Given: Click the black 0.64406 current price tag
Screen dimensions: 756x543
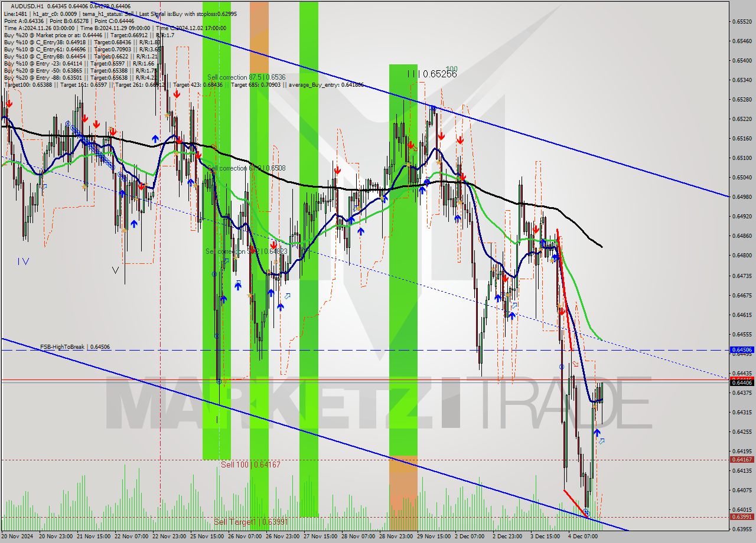Looking at the screenshot, I should (742, 382).
